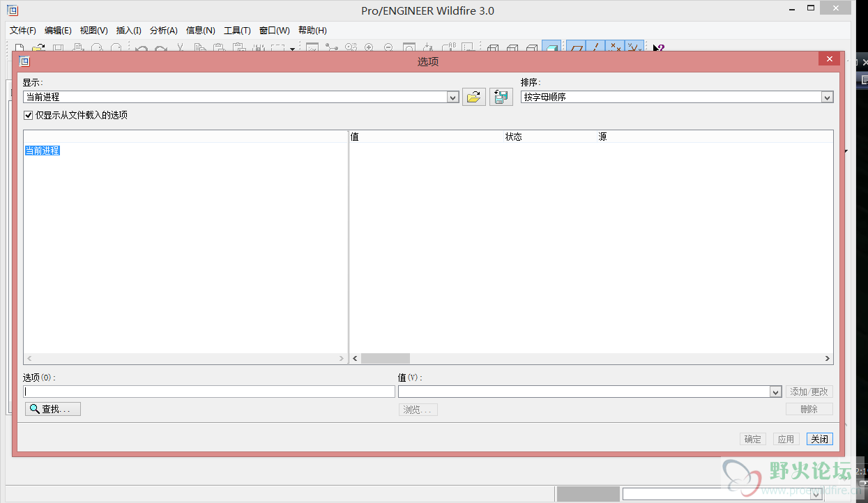The image size is (868, 503).
Task: Click right arrow of right pane scrollbar
Action: [828, 358]
